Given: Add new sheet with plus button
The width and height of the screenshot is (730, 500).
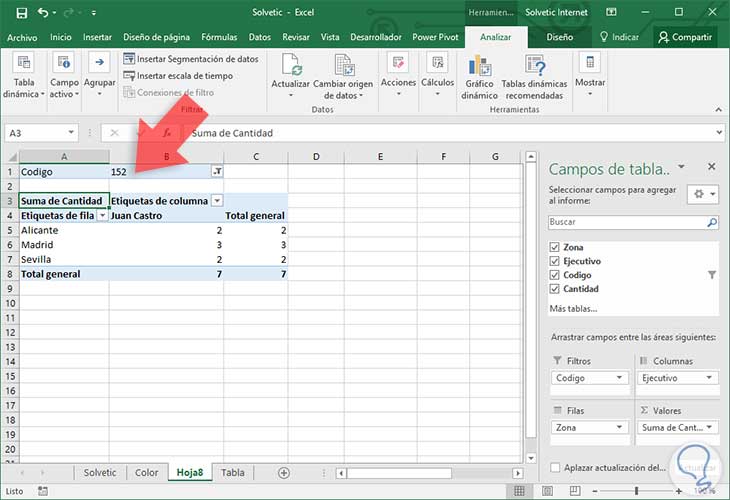Looking at the screenshot, I should (x=284, y=472).
